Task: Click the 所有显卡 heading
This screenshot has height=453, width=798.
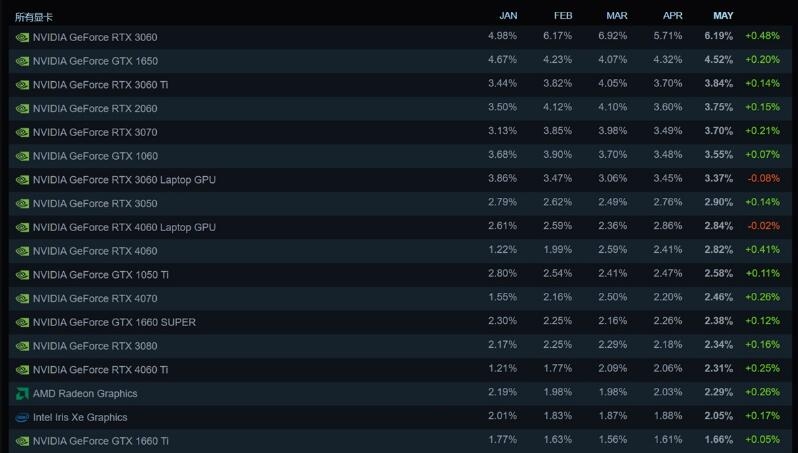Action: tap(34, 17)
